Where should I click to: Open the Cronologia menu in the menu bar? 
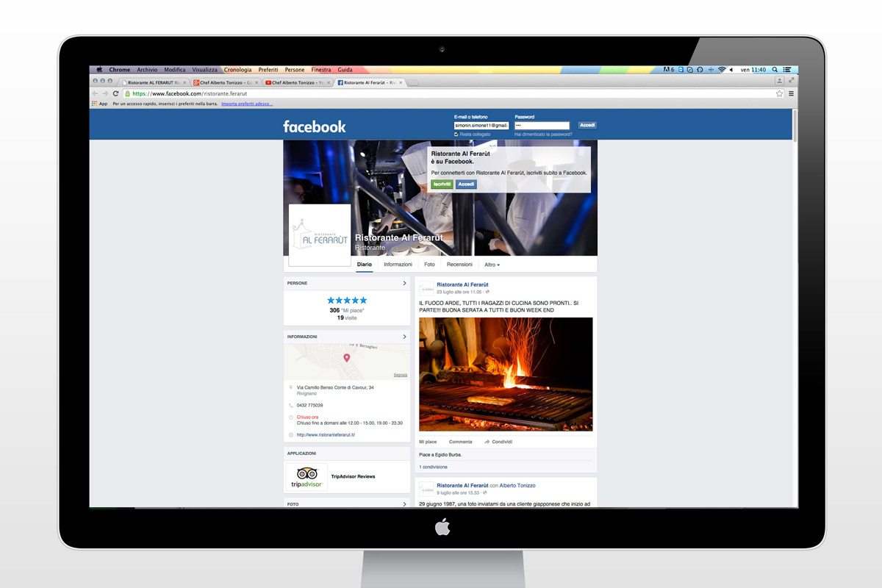(x=237, y=70)
